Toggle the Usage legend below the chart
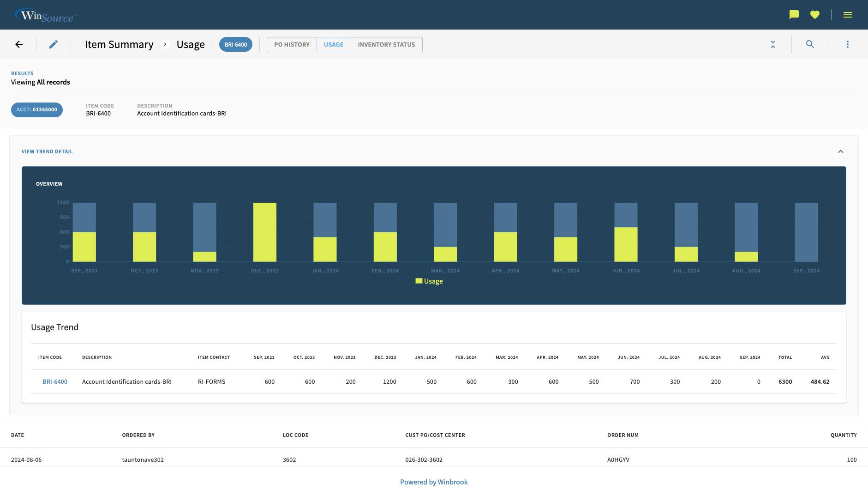Image resolution: width=868 pixels, height=496 pixels. (429, 281)
